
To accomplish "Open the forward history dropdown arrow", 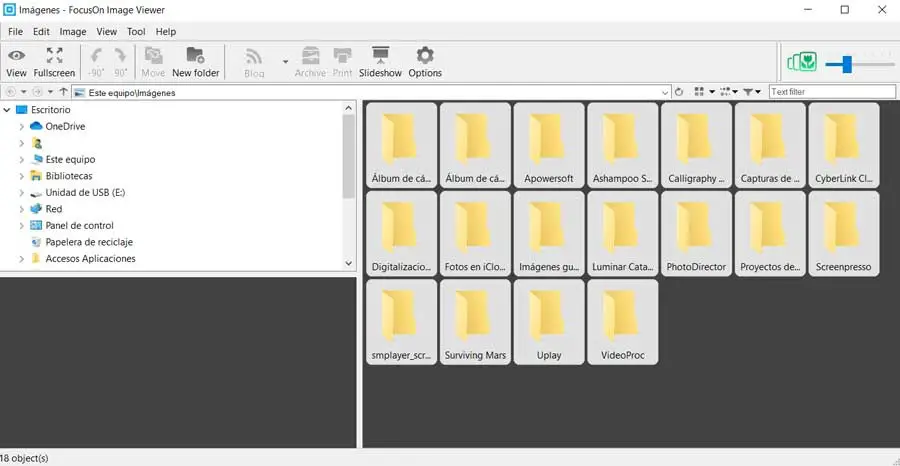I will [51, 92].
